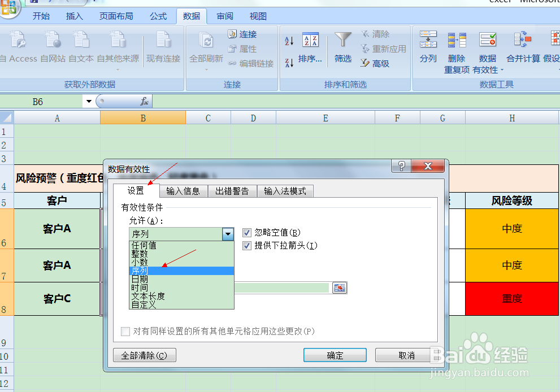Switch to 出错警告 tab in dialog
This screenshot has height=392, width=560.
point(232,191)
